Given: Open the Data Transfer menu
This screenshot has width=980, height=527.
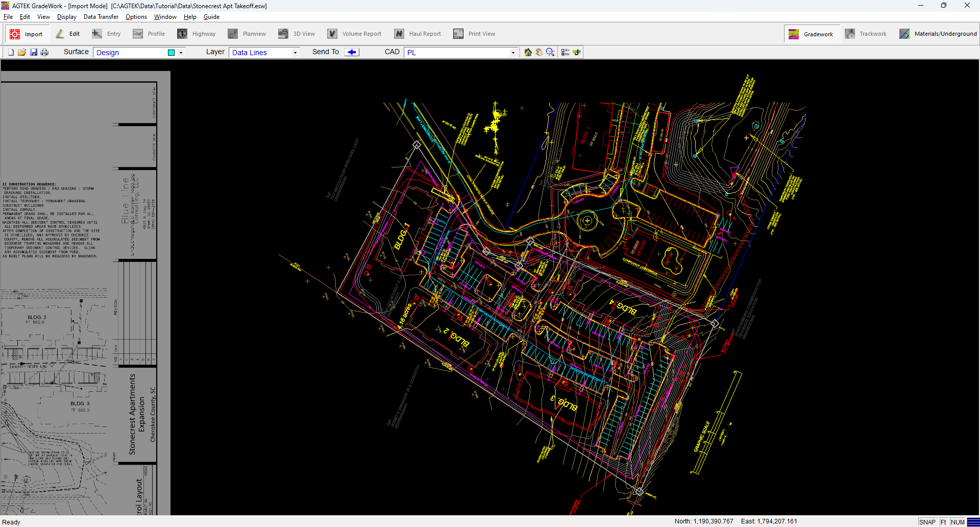Looking at the screenshot, I should click(101, 16).
